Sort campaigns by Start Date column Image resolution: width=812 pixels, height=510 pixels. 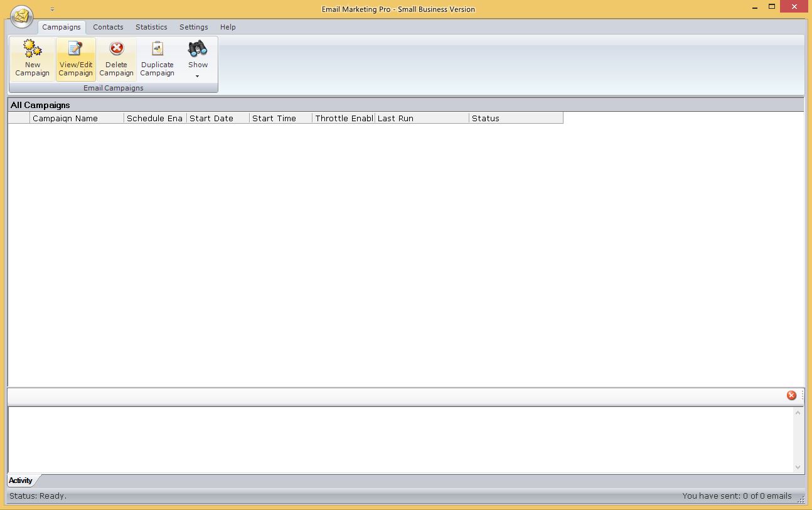(x=211, y=118)
